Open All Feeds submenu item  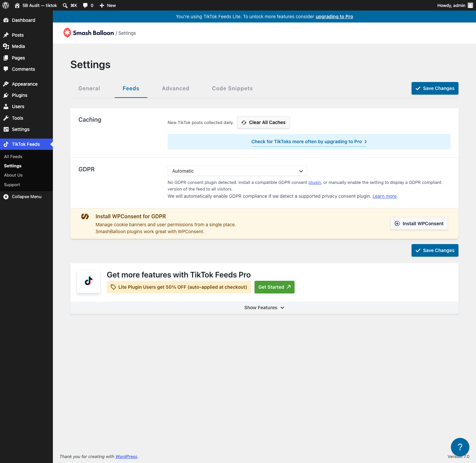point(13,156)
